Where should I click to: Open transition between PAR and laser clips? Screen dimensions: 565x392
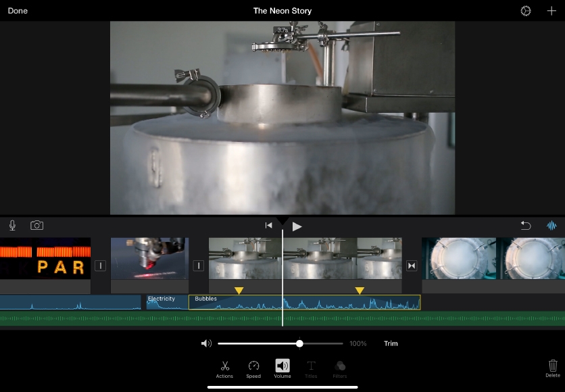click(x=100, y=266)
